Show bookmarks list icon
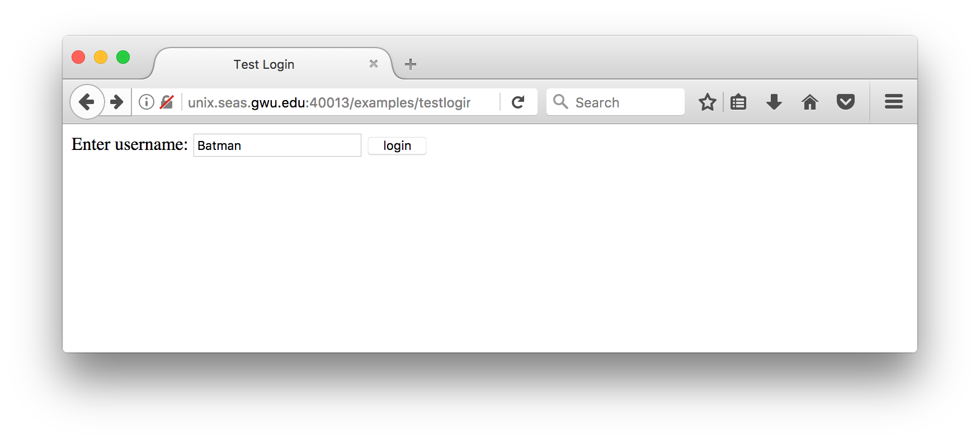The height and width of the screenshot is (442, 980). coord(738,102)
